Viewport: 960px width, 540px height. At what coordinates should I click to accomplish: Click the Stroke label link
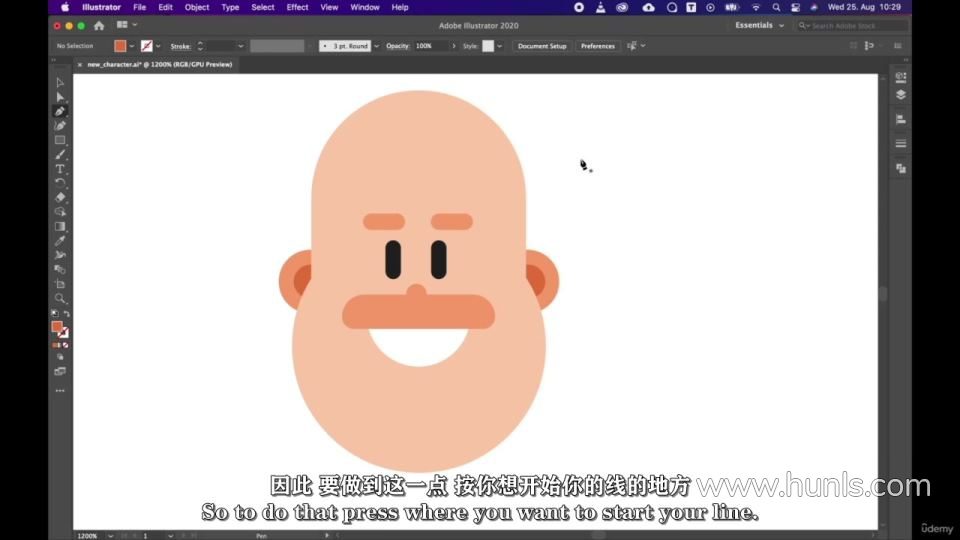coord(180,47)
